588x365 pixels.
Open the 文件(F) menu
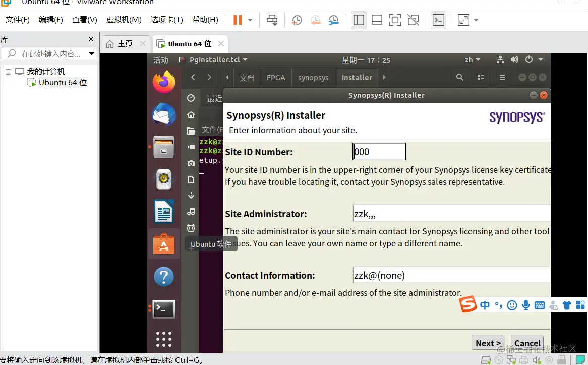point(17,20)
